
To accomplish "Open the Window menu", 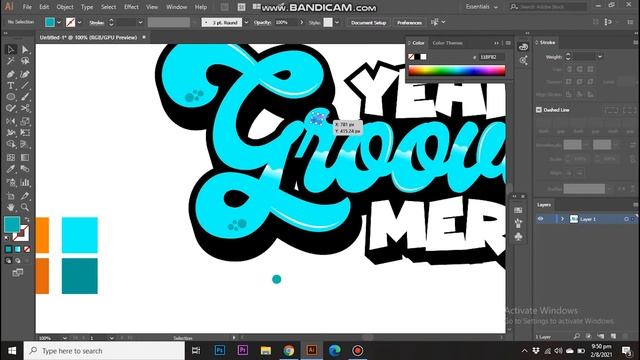I will (x=176, y=7).
